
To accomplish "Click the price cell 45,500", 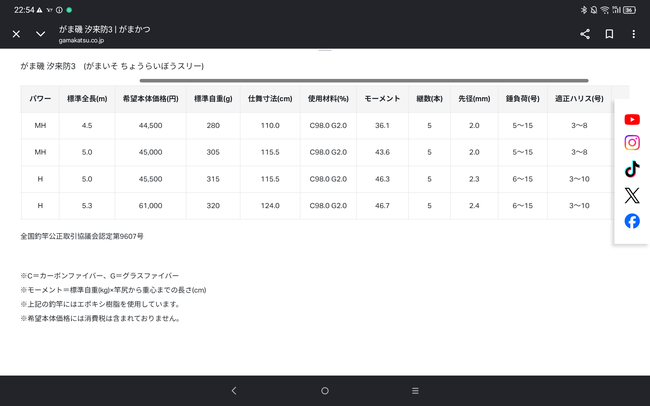I will (x=150, y=179).
